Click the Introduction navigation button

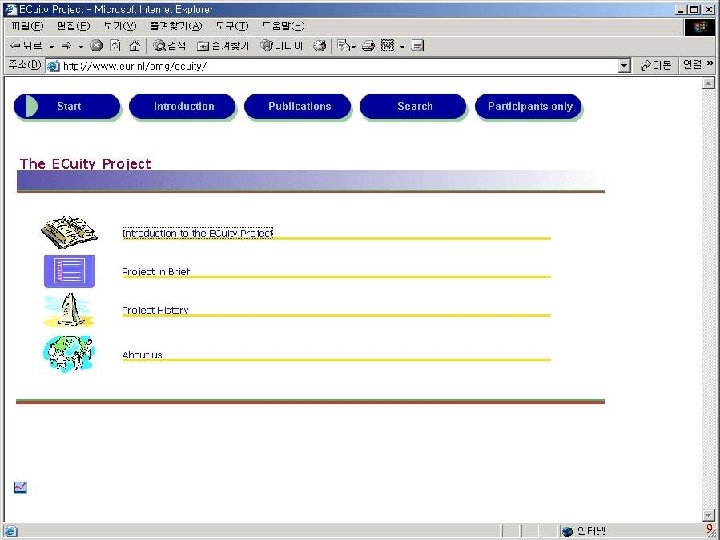click(x=182, y=107)
